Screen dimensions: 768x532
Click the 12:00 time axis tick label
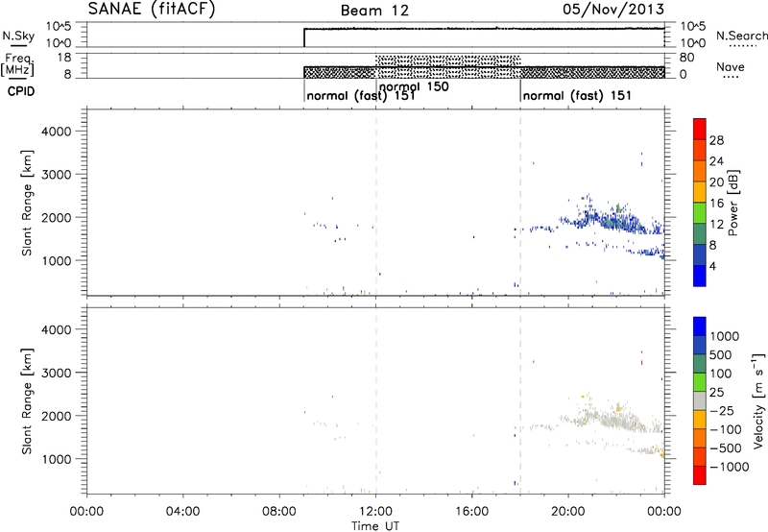(x=375, y=512)
